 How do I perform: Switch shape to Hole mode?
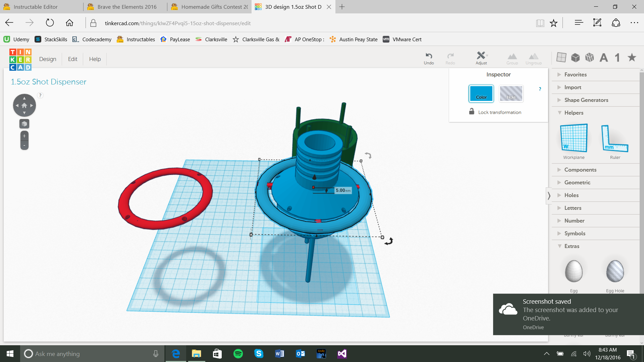coord(511,93)
